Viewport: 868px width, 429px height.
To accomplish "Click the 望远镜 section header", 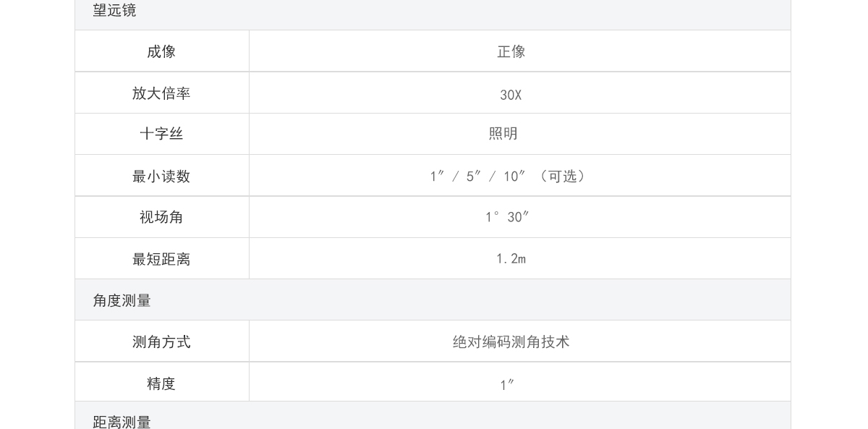I will click(x=114, y=10).
